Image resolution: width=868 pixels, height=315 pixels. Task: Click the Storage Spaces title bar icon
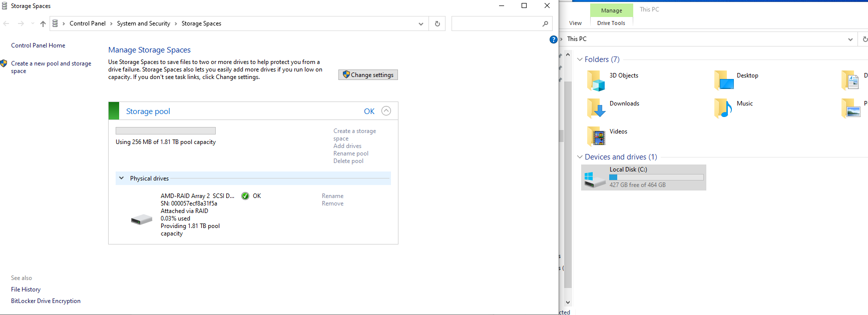pos(5,6)
